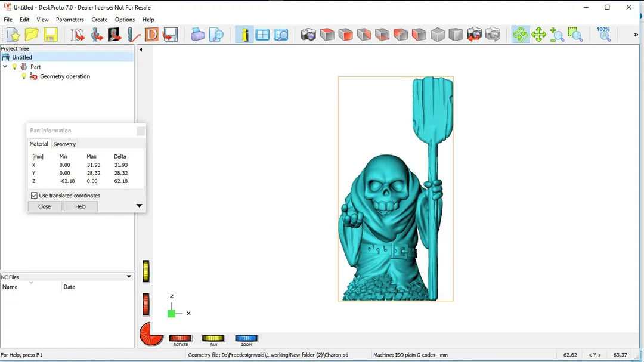Open the Edit menu
This screenshot has width=644, height=362.
click(x=24, y=20)
